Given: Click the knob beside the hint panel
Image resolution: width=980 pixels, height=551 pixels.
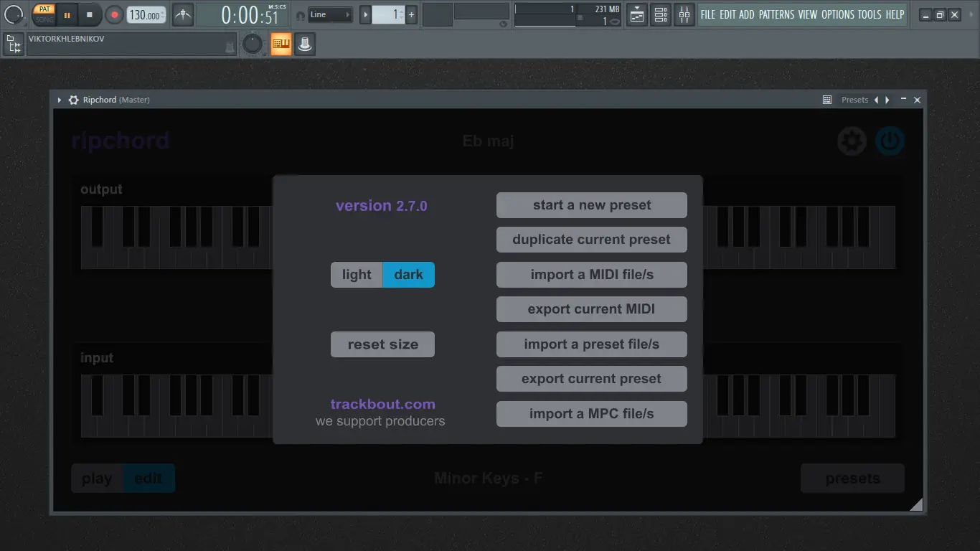Looking at the screenshot, I should 253,44.
